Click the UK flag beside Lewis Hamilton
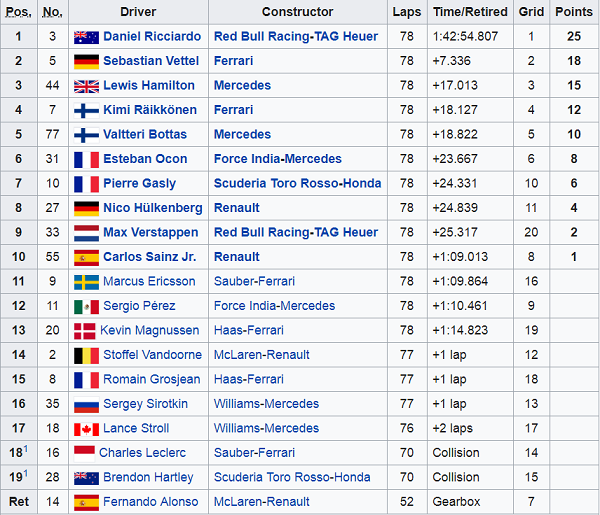 86,86
